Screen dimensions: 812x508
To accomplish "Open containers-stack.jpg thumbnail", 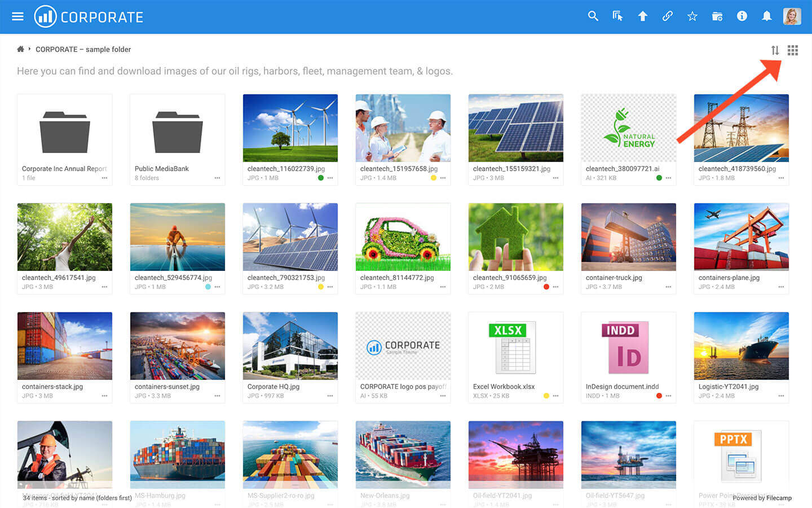I will tap(65, 346).
